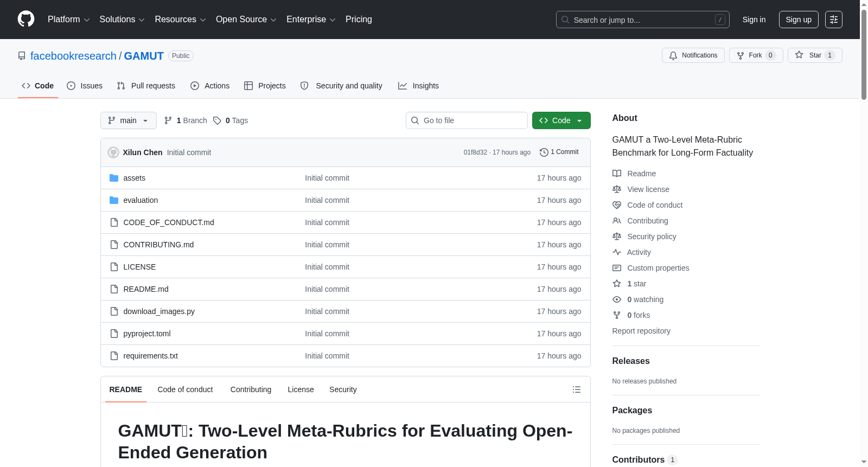This screenshot has width=868, height=467.
Task: Switch to the Issues tab
Action: pos(85,86)
